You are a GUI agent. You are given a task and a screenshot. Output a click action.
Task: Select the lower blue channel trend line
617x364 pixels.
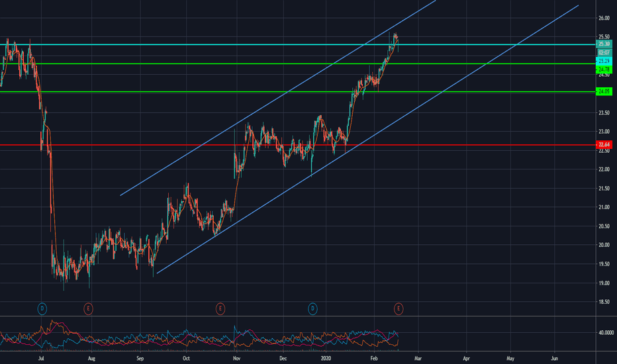pos(367,139)
